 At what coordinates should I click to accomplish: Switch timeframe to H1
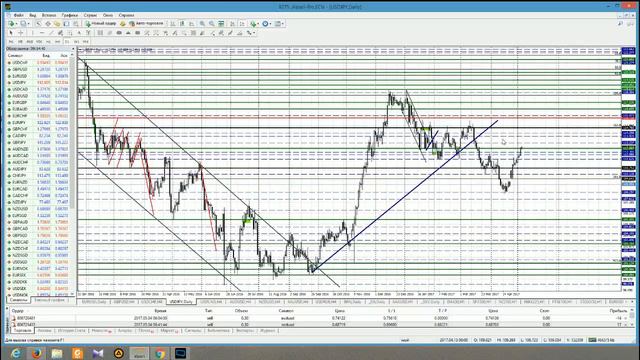[48, 42]
